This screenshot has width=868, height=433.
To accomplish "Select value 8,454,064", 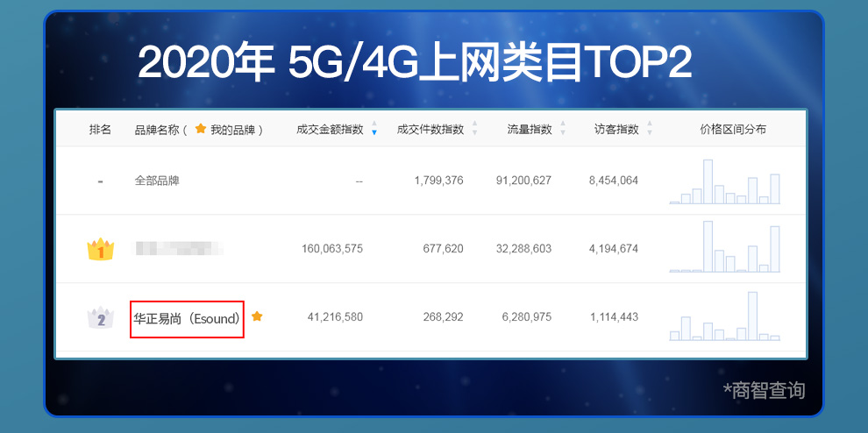I will pyautogui.click(x=614, y=181).
